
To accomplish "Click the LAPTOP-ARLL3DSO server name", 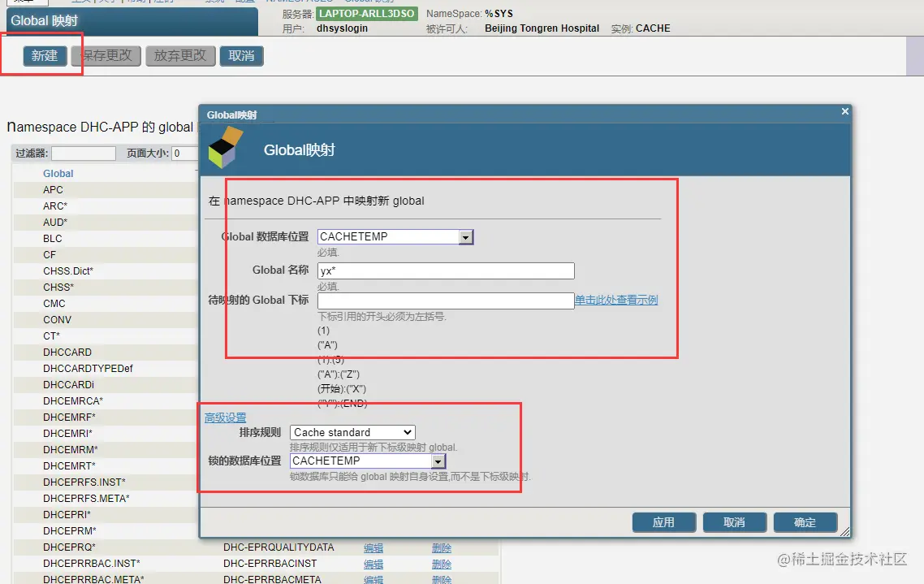I will pos(366,14).
